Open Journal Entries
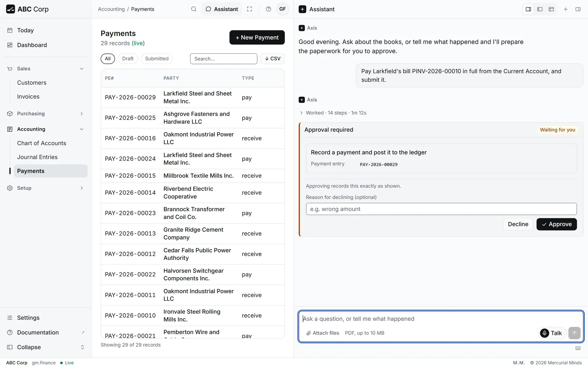This screenshot has height=368, width=588. point(51,157)
